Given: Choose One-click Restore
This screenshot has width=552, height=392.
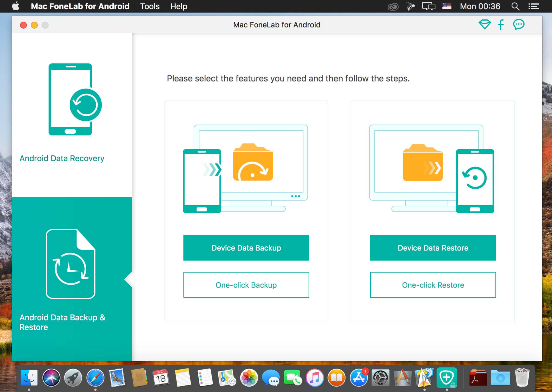Looking at the screenshot, I should (433, 285).
